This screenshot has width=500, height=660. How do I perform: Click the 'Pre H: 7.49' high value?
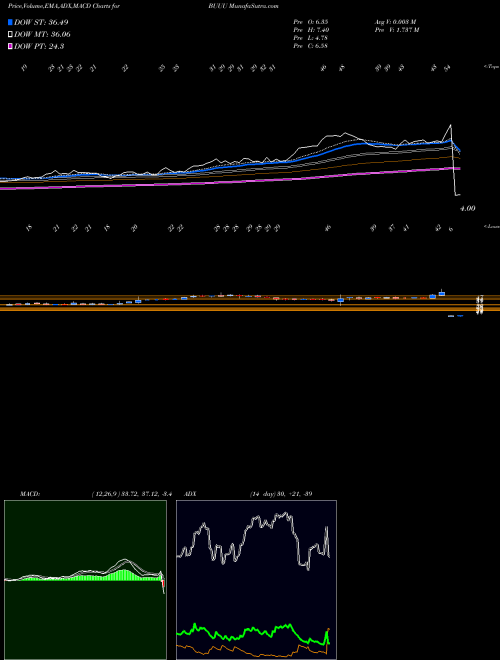[311, 30]
